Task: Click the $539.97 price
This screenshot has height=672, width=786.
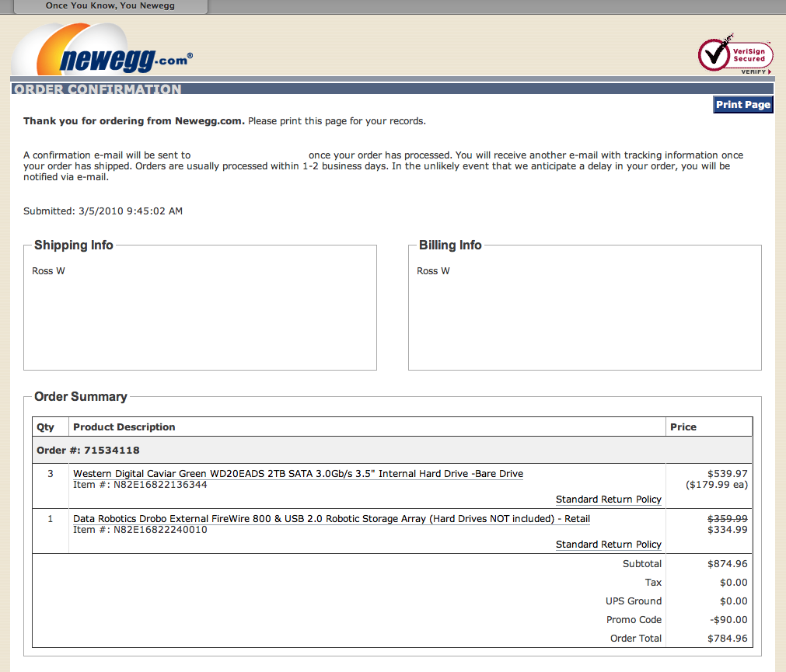Action: pos(728,474)
